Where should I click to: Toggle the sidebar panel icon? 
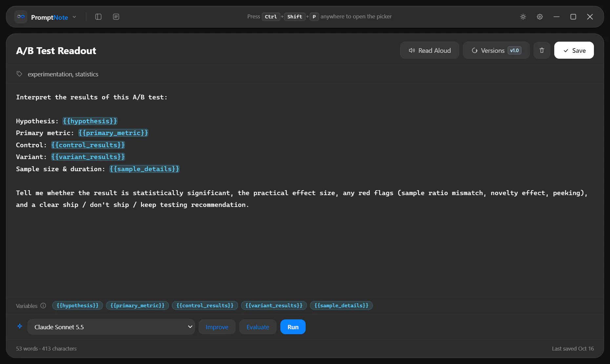[x=98, y=17]
